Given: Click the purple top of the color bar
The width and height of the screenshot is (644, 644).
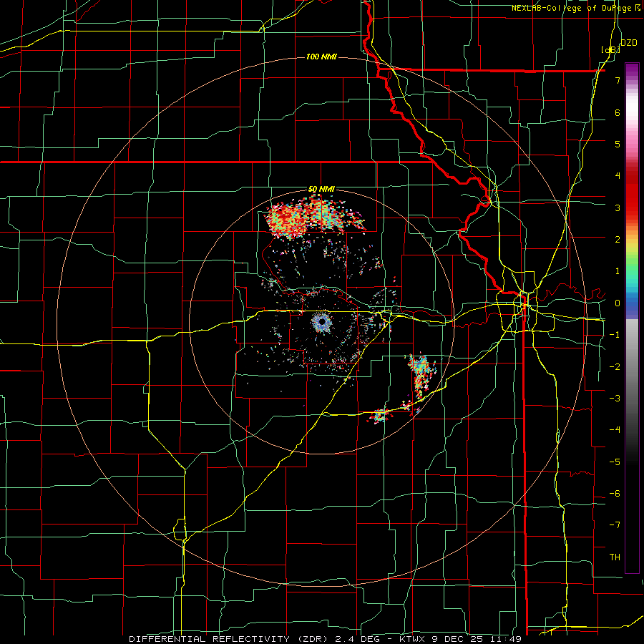Looking at the screenshot, I should 632,70.
